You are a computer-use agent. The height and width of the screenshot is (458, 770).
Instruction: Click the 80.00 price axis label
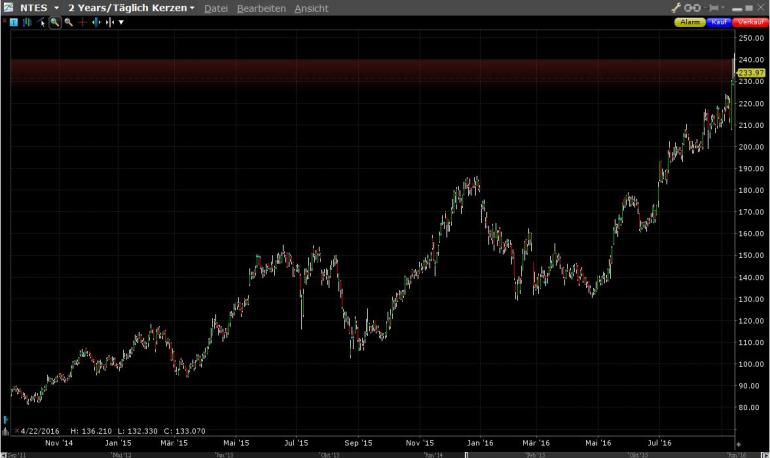click(x=751, y=407)
